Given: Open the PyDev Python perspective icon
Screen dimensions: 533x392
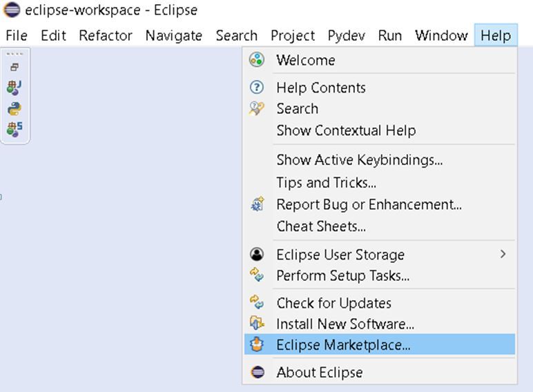Looking at the screenshot, I should click(14, 109).
